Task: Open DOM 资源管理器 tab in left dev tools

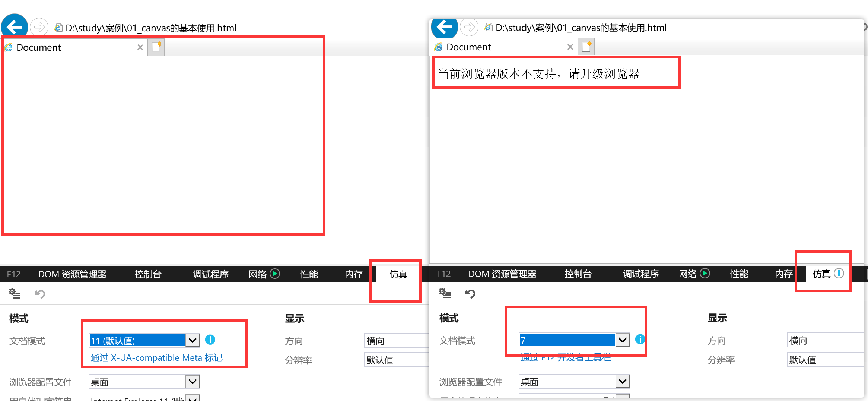Action: tap(73, 274)
